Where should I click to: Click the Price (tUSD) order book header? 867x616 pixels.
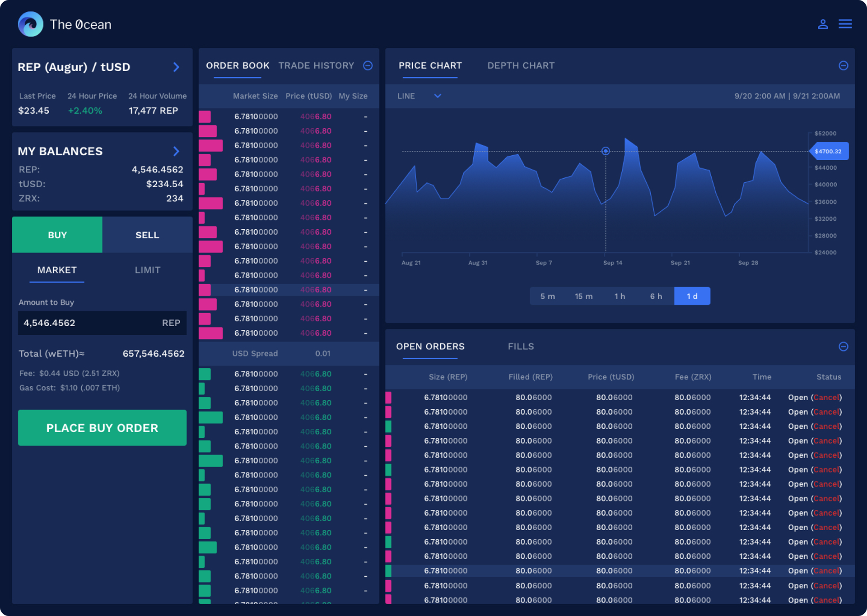coord(308,96)
